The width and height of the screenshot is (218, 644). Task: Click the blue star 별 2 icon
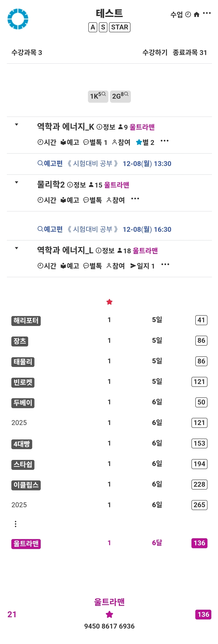coord(139,142)
